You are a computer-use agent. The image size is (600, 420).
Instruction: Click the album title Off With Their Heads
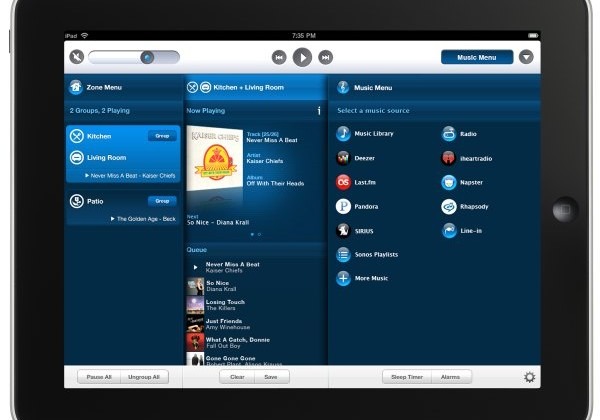275,183
